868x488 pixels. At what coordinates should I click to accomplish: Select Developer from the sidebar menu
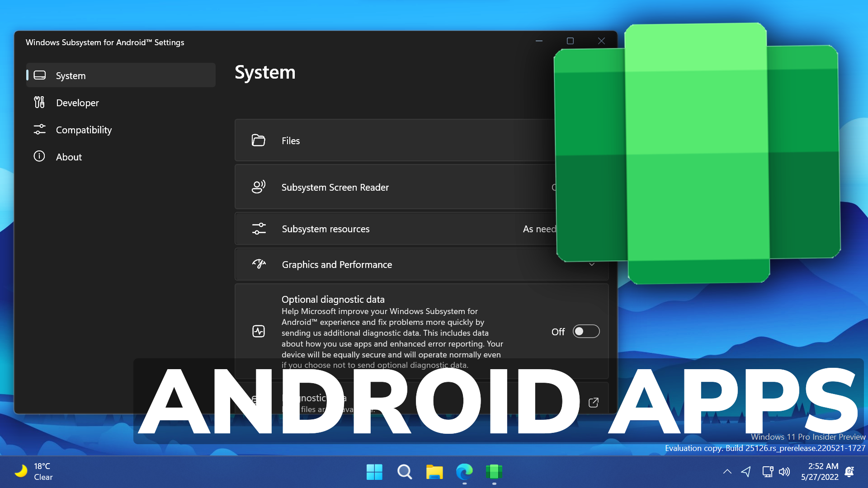pos(77,103)
